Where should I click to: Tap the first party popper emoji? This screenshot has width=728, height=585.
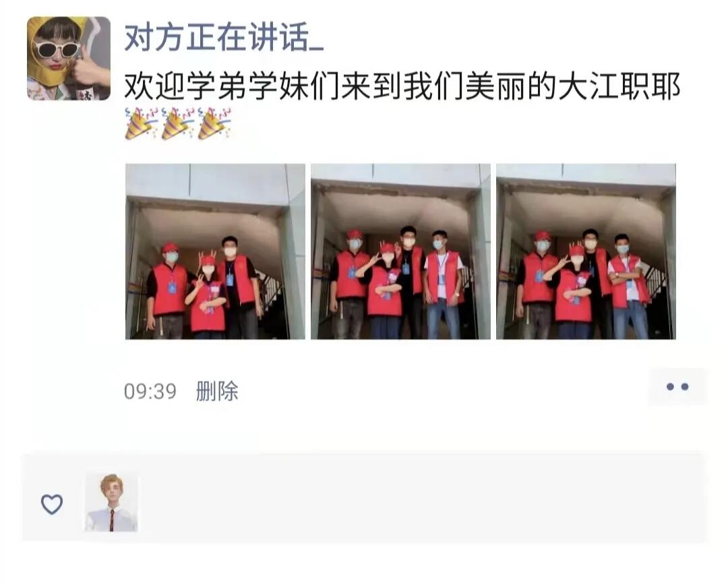[x=142, y=123]
